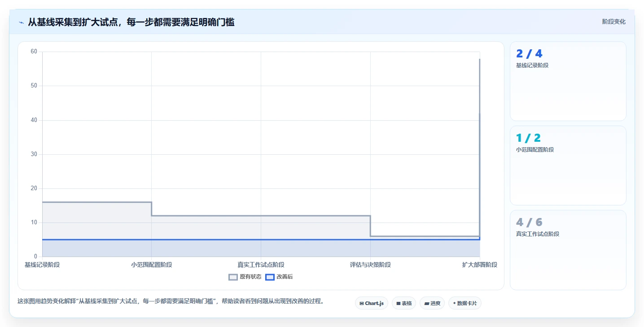Click the Chart.js tag

(372, 303)
